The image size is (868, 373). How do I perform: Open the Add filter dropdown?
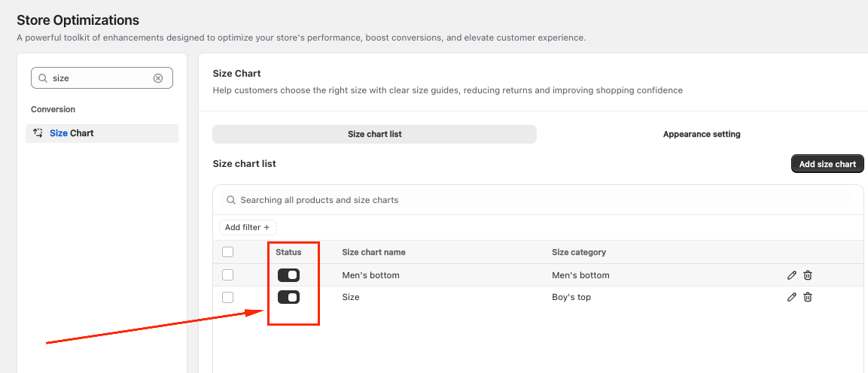[248, 227]
